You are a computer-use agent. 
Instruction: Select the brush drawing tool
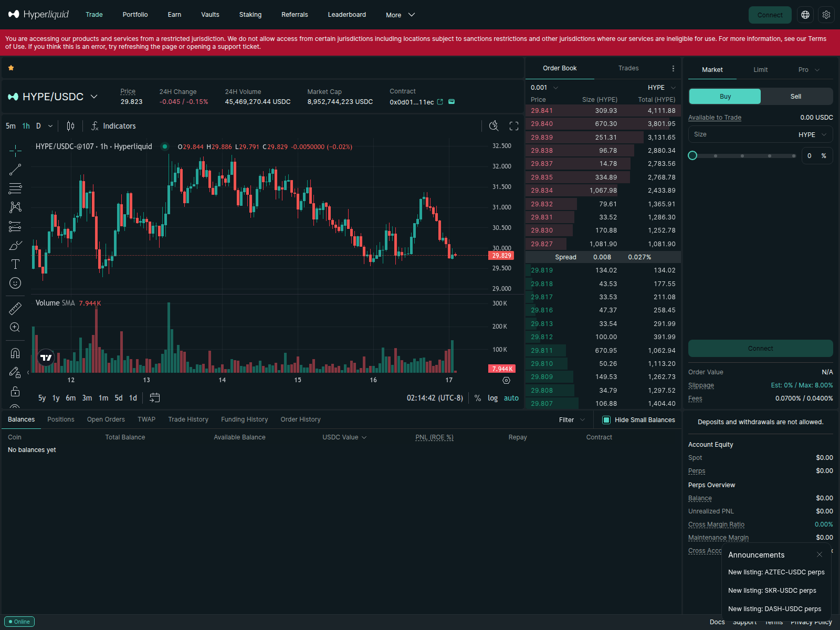15,245
